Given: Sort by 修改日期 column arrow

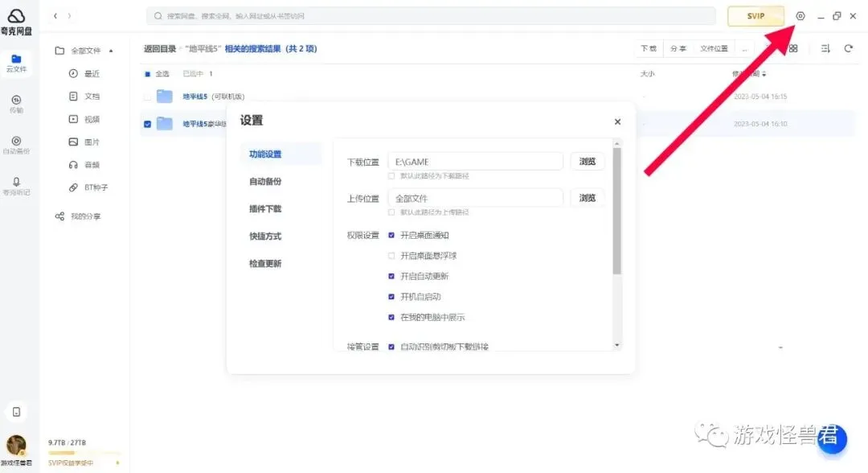Looking at the screenshot, I should coord(764,74).
